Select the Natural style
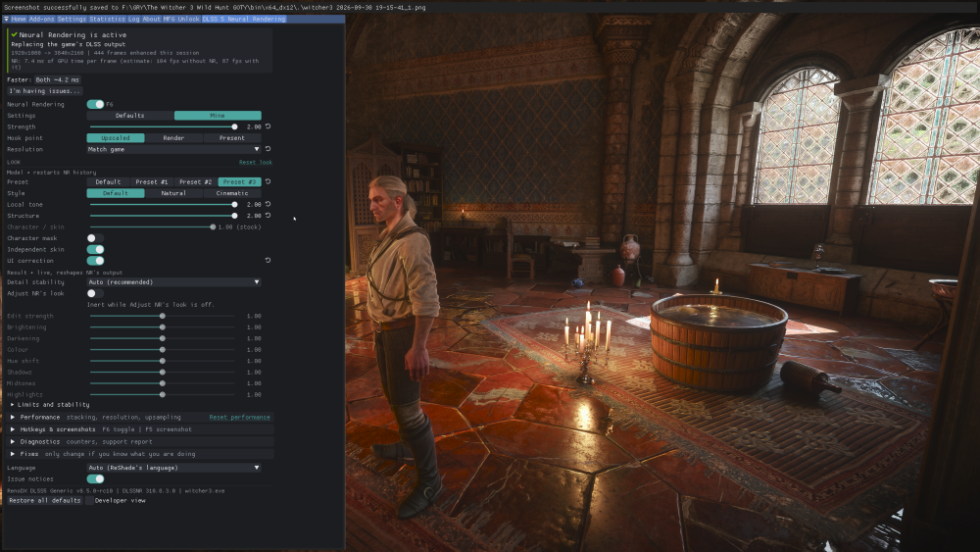This screenshot has width=980, height=552. [x=173, y=193]
